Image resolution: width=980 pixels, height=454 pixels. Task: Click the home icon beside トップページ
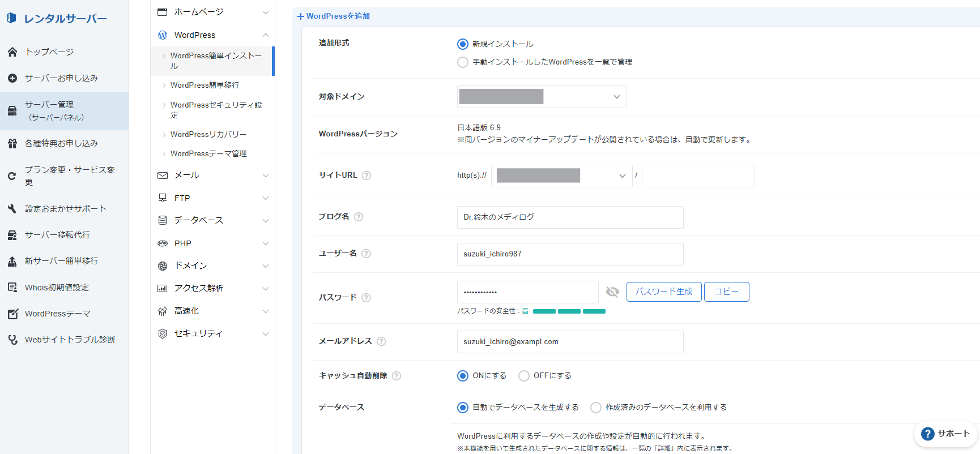[x=12, y=52]
